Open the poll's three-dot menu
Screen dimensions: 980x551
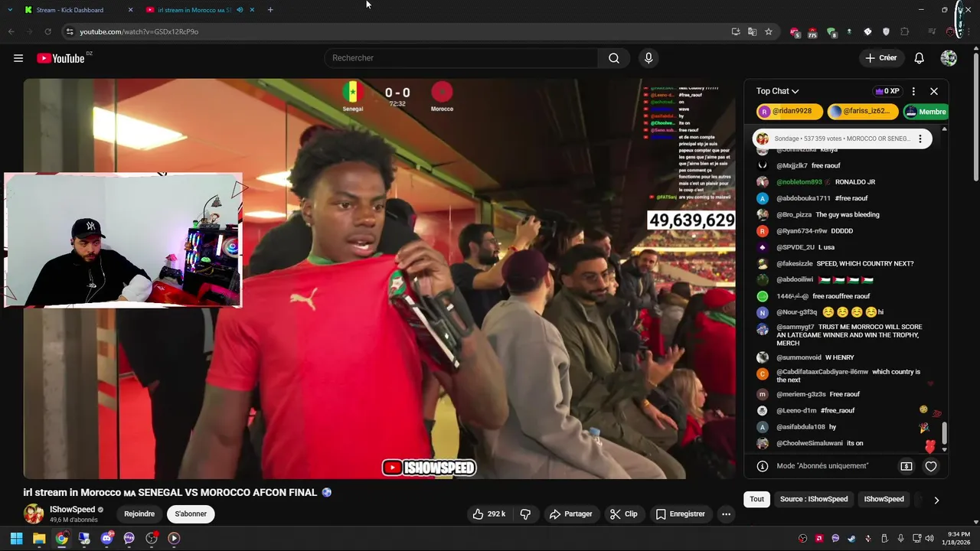point(920,139)
